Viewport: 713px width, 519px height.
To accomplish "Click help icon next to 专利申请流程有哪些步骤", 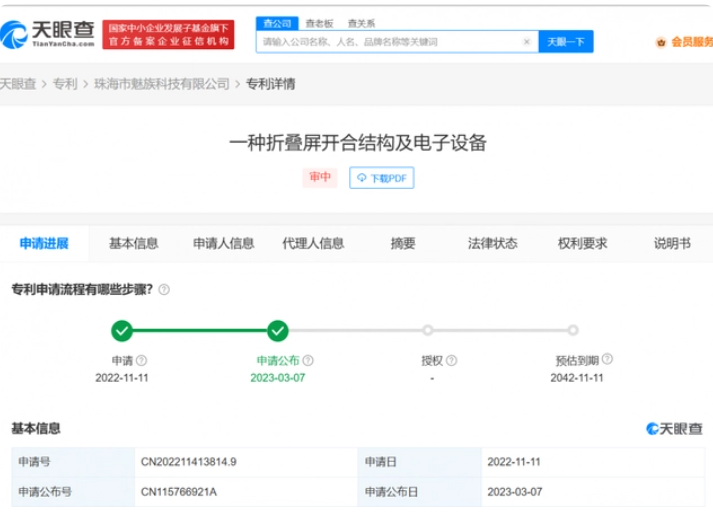I will click(x=164, y=290).
